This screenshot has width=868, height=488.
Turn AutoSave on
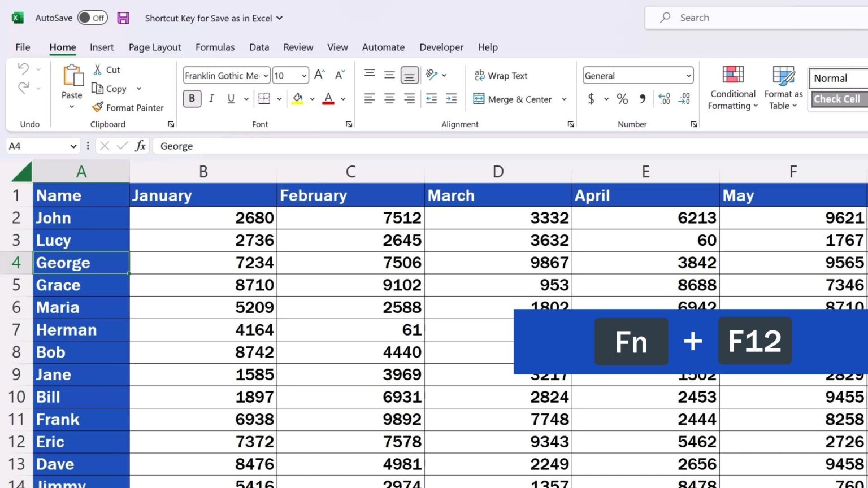pyautogui.click(x=92, y=18)
